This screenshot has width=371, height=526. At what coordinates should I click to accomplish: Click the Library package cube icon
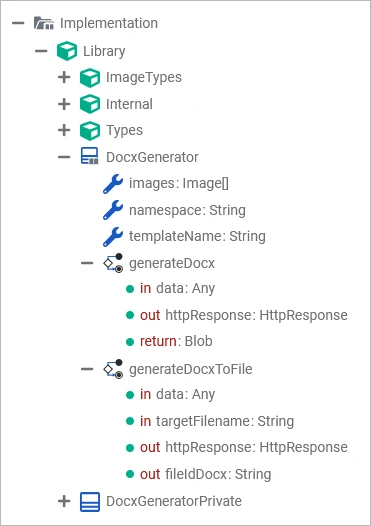tap(67, 51)
